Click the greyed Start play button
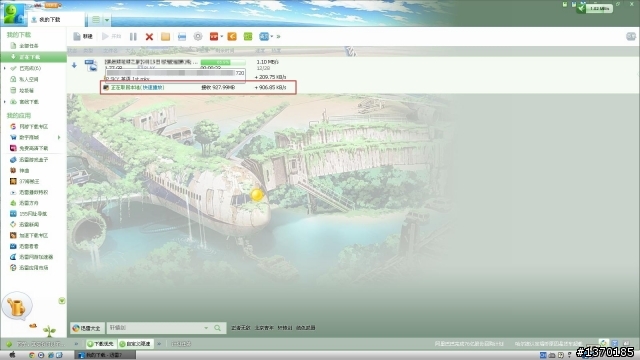The image size is (640, 360). [111, 37]
